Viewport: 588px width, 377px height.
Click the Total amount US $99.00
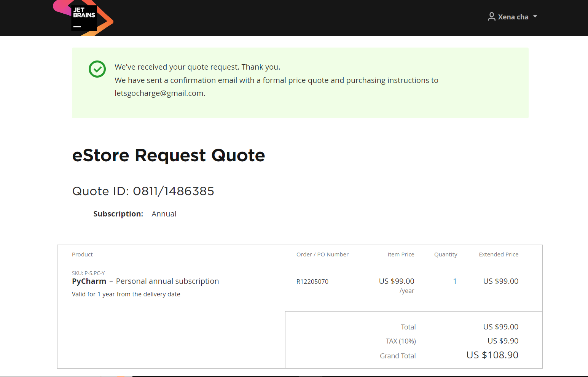501,327
